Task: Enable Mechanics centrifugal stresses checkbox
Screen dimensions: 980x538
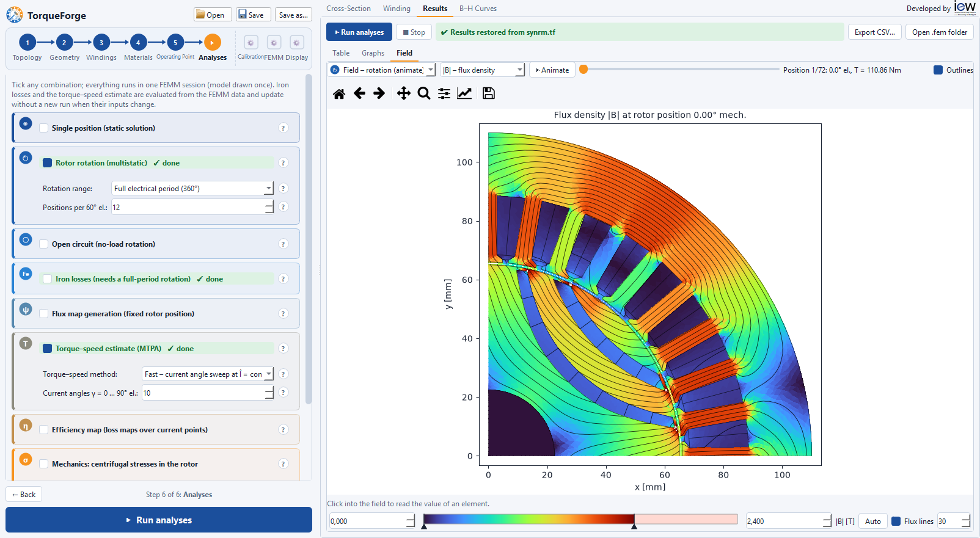Action: (44, 464)
